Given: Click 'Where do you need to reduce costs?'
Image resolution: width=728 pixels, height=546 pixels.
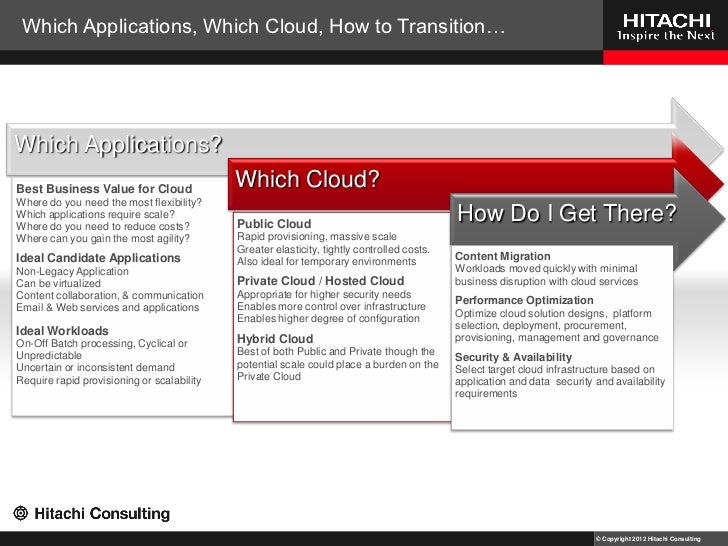Looking at the screenshot, I should [103, 226].
